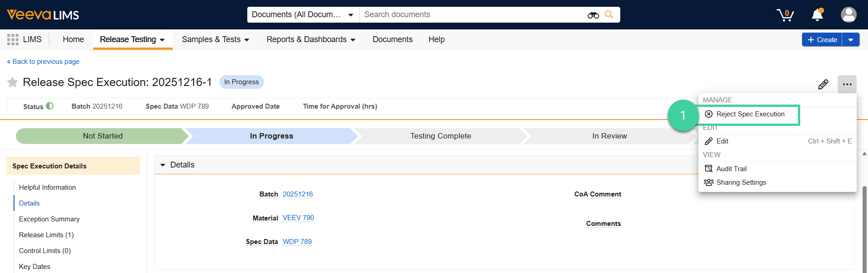Jump to Release Limits (1) section
Viewport: 868px width, 273px height.
[x=46, y=235]
